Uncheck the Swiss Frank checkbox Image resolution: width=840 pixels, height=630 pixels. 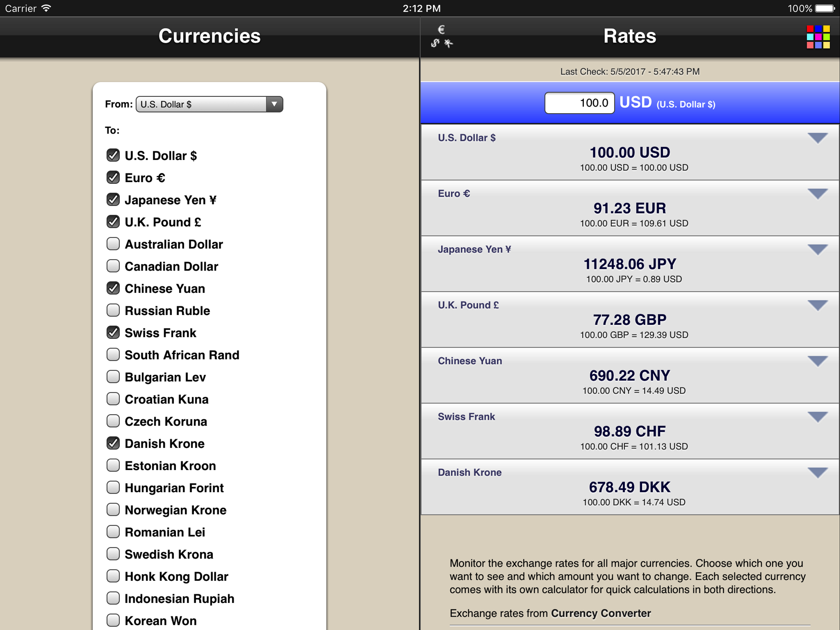pos(113,333)
